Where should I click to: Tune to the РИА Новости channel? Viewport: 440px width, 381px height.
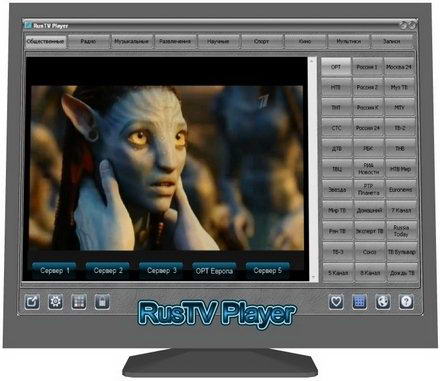(x=369, y=169)
